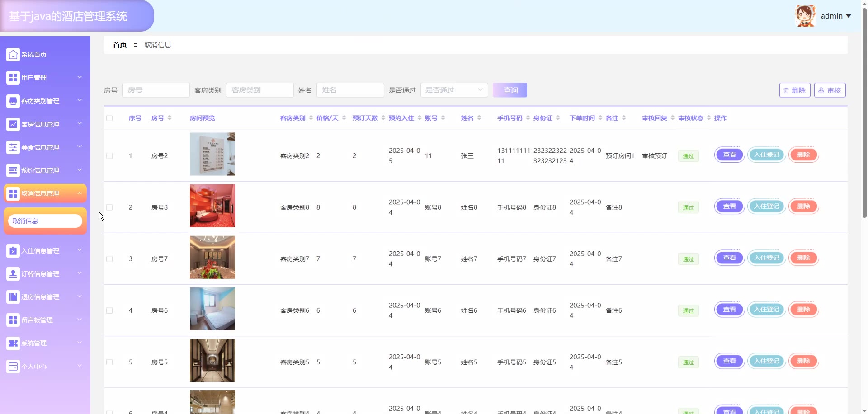Image resolution: width=868 pixels, height=414 pixels.
Task: Click the 系统管理 ticket icon
Action: 13,343
